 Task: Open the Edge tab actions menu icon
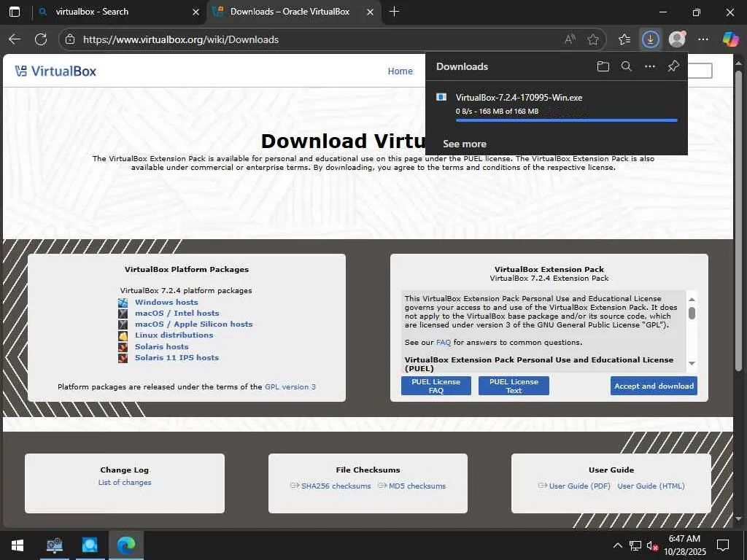point(15,12)
